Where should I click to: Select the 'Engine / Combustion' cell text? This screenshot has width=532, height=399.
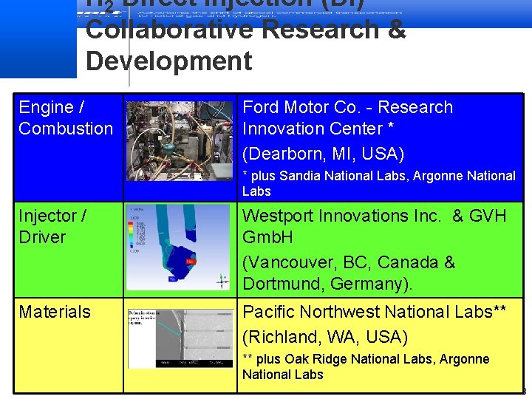(66, 117)
